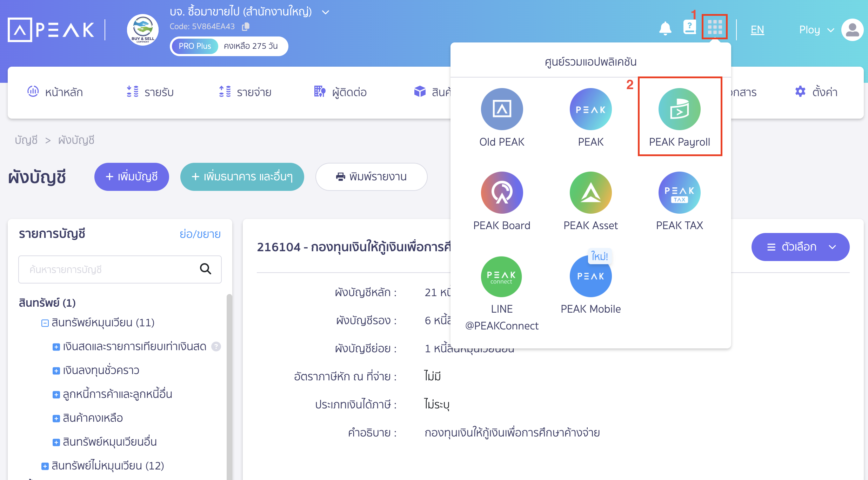Expand เงินลงทุนชั่วคราว node

pyautogui.click(x=56, y=371)
